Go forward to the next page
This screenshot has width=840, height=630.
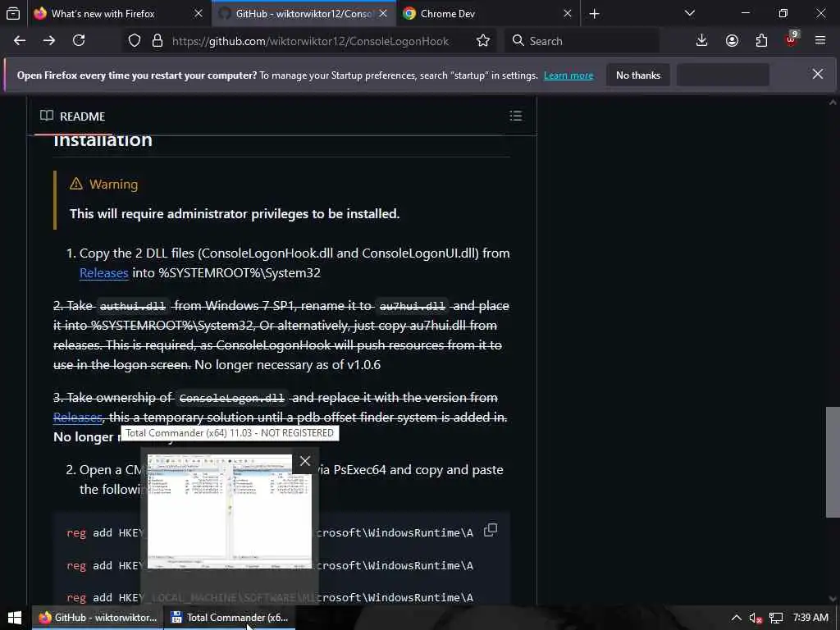(49, 41)
